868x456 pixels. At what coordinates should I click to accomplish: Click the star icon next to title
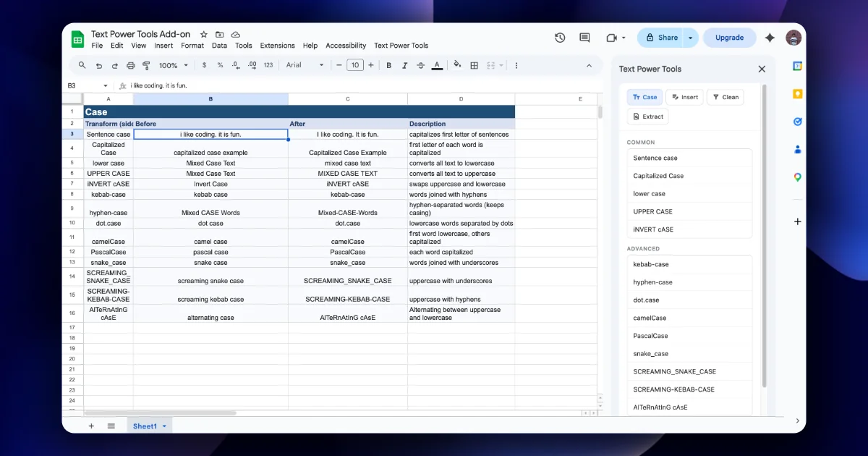pyautogui.click(x=204, y=34)
